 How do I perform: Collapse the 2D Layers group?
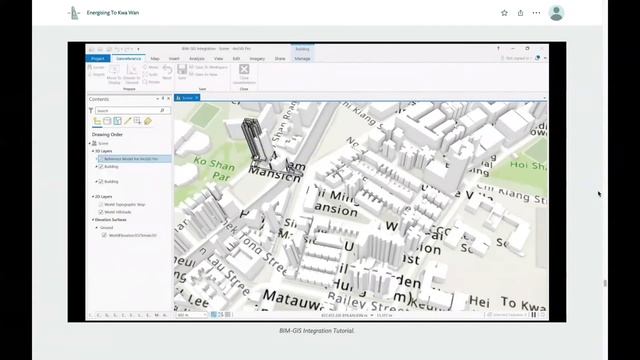pyautogui.click(x=93, y=197)
